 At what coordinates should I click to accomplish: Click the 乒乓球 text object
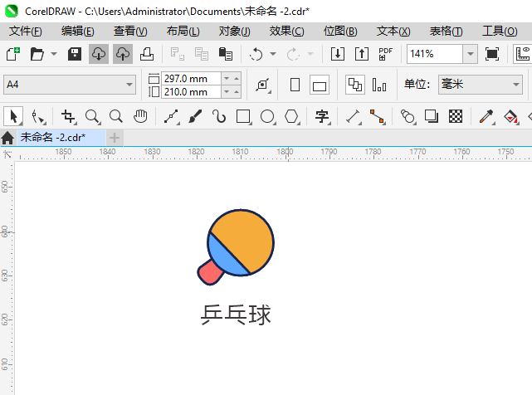pos(236,315)
